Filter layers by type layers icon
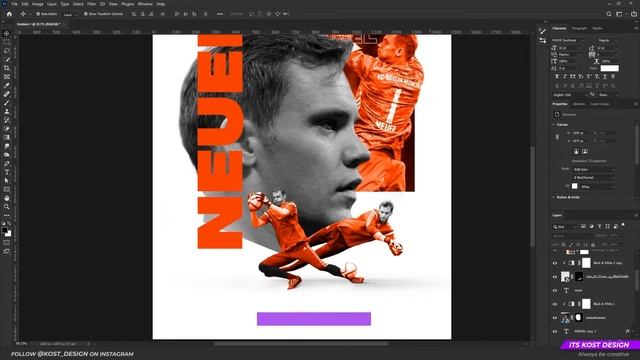640x360 pixels. (599, 226)
